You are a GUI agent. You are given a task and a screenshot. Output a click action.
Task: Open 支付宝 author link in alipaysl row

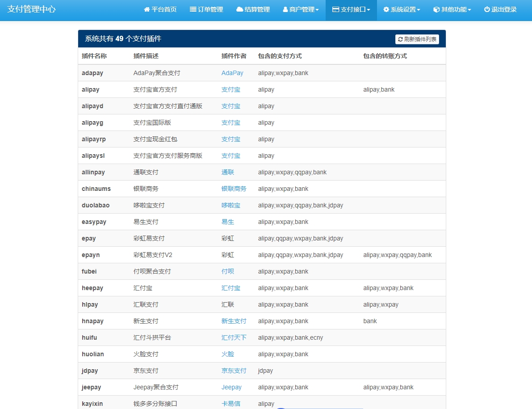231,156
